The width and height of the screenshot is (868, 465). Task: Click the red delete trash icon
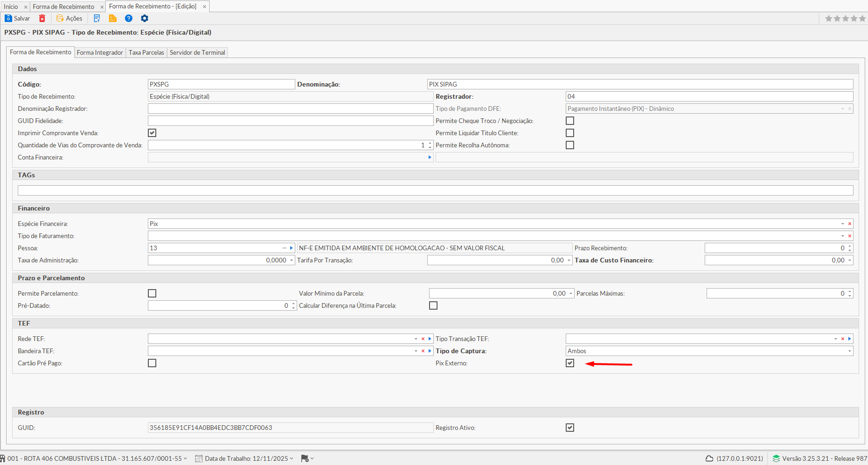click(x=42, y=18)
